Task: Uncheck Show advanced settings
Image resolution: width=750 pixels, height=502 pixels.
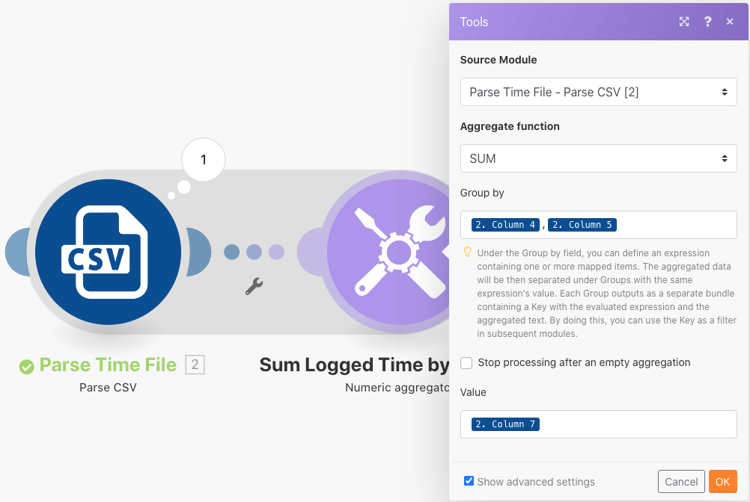Action: (469, 481)
